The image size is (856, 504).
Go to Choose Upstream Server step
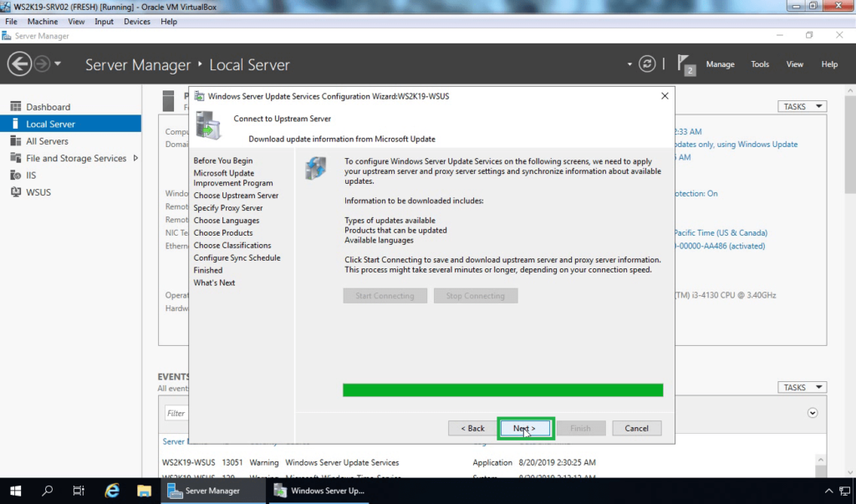[236, 195]
